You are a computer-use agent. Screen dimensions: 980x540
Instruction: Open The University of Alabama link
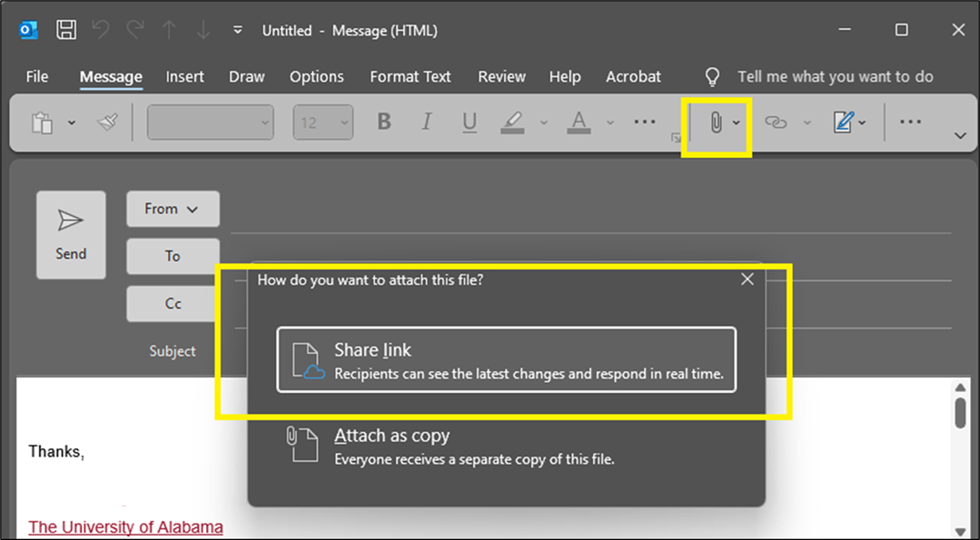coord(125,527)
